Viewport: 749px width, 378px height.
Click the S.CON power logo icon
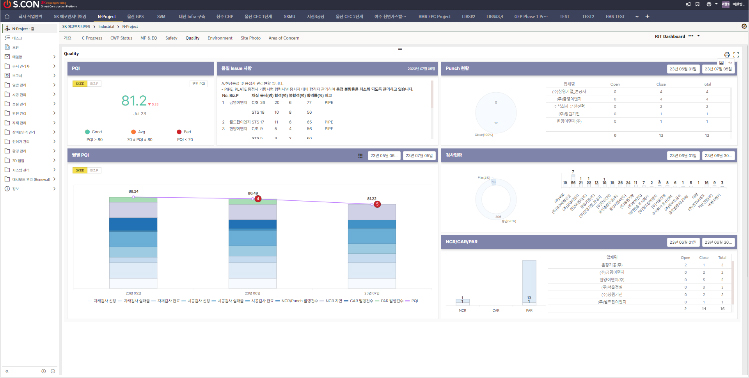point(7,4)
